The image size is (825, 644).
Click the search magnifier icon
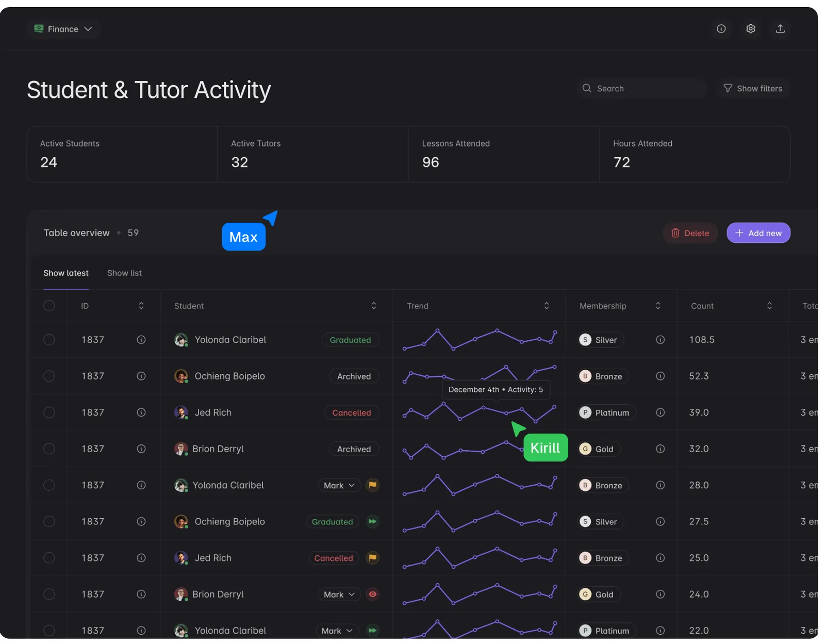587,88
